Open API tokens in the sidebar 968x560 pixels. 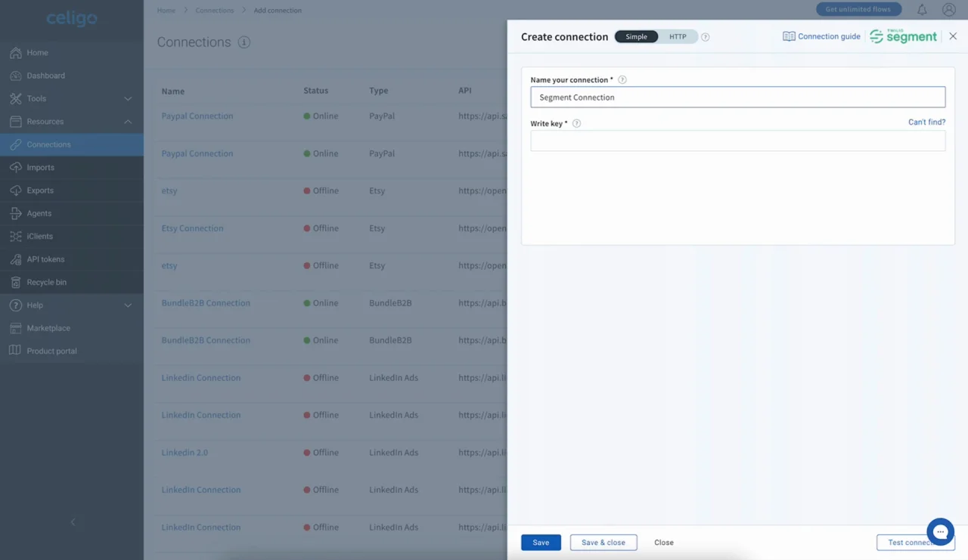pyautogui.click(x=45, y=259)
